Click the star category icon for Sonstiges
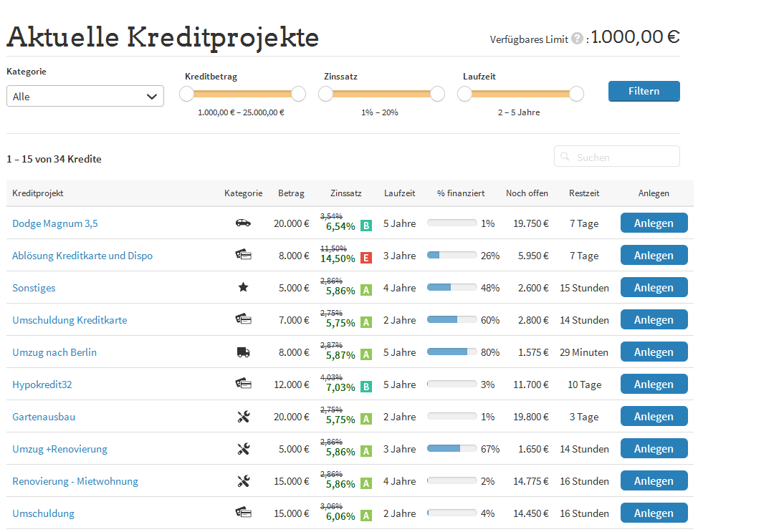 [243, 288]
